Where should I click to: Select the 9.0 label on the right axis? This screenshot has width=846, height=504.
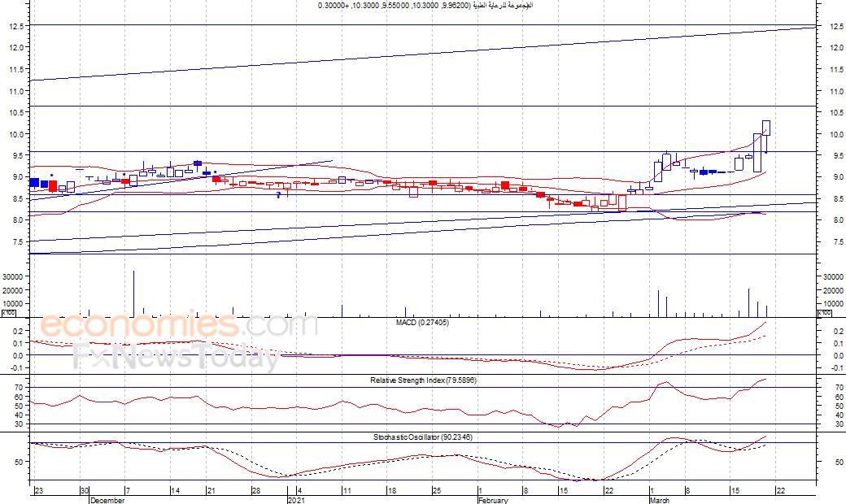[838, 177]
